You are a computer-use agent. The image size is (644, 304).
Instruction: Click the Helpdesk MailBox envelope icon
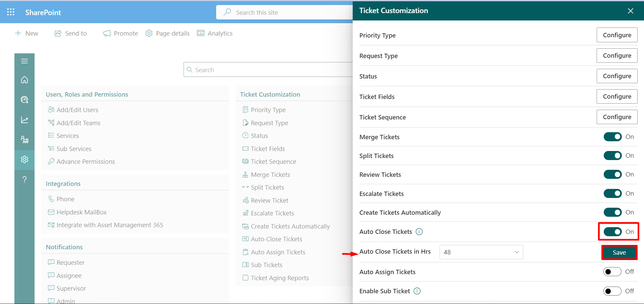[51, 212]
